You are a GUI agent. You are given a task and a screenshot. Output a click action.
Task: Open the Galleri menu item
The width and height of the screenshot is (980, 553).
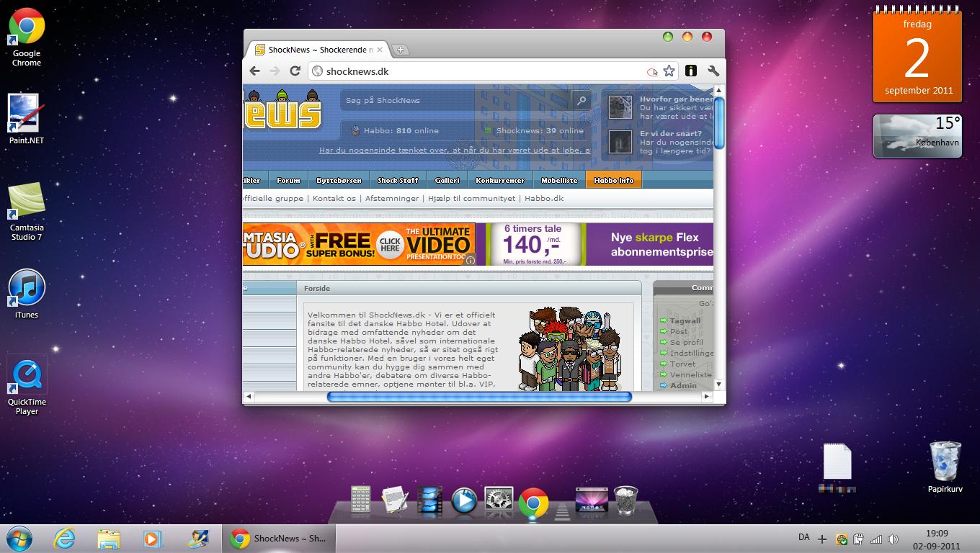pos(447,180)
